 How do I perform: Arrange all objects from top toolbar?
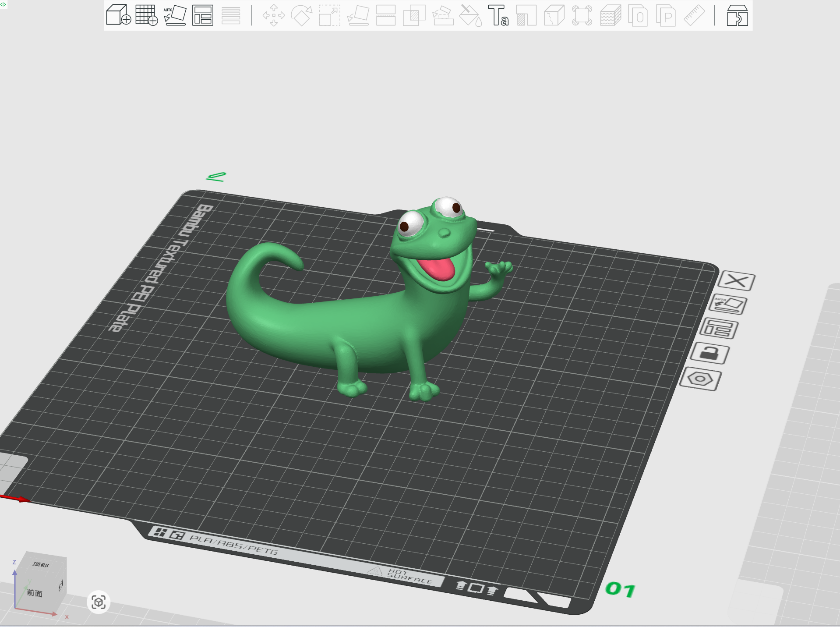[203, 15]
